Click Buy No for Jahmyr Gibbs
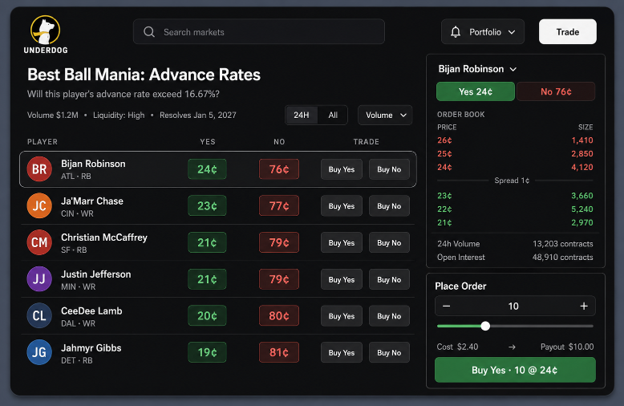The width and height of the screenshot is (624, 406). point(389,353)
